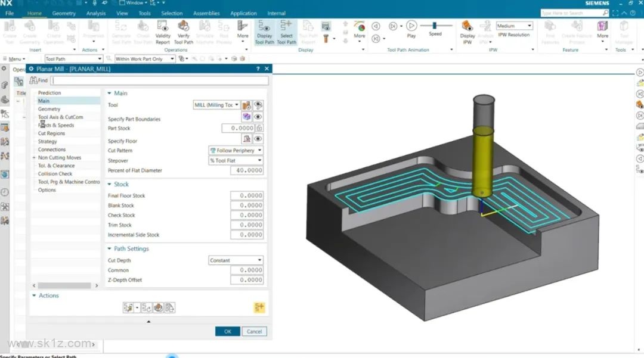This screenshot has width=644, height=358.
Task: Select Collision Check in tree
Action: [x=55, y=174]
